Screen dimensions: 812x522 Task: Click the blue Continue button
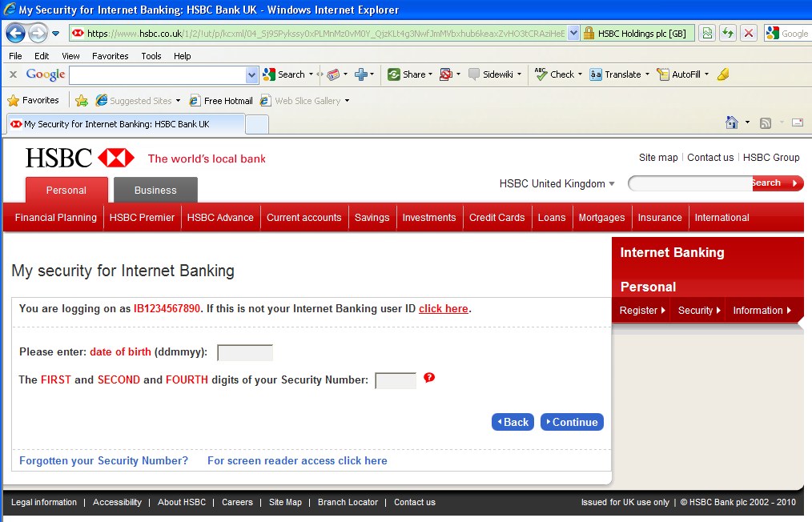pyautogui.click(x=572, y=422)
